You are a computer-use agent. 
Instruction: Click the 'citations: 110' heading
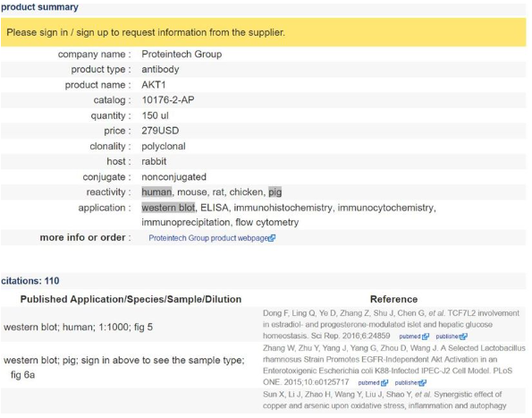(30, 281)
